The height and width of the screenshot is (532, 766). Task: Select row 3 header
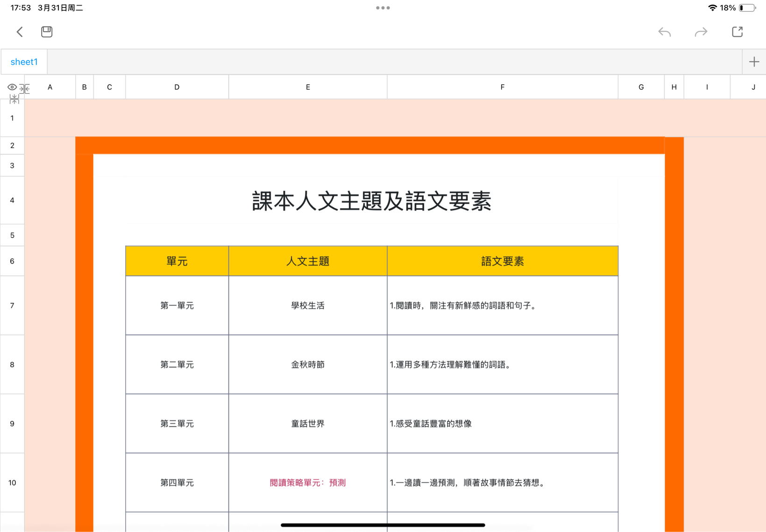12,166
